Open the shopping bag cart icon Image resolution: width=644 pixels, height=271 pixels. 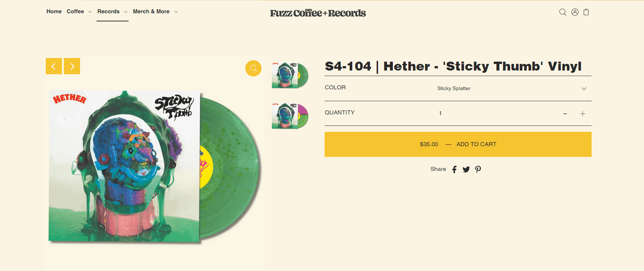pyautogui.click(x=586, y=12)
